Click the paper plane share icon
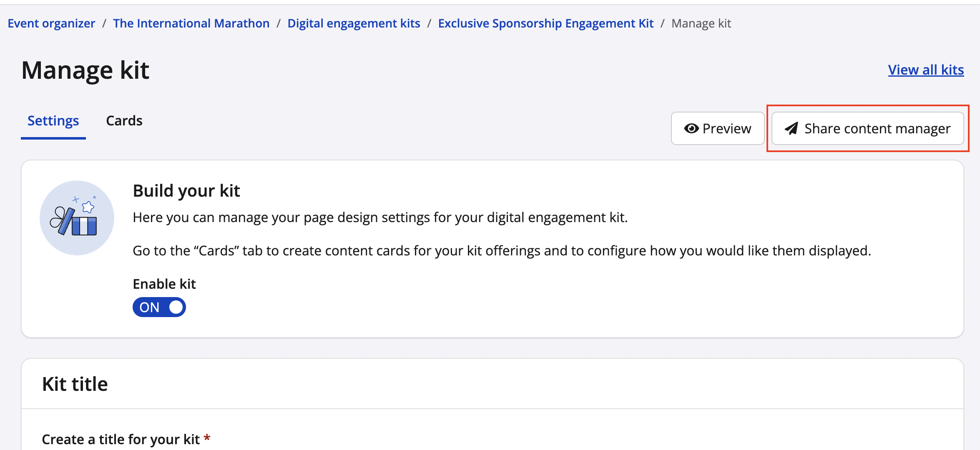The height and width of the screenshot is (450, 980). [791, 129]
